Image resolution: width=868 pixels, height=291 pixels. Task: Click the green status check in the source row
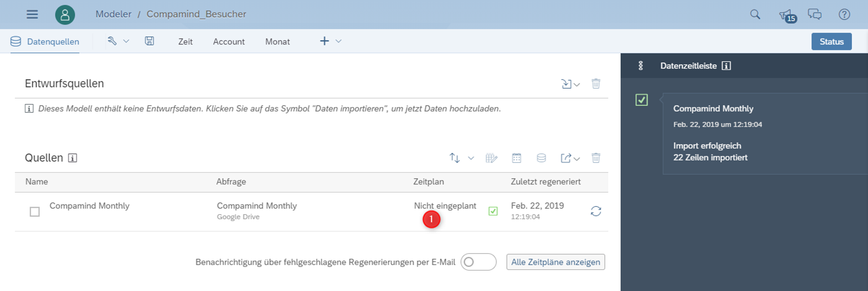(x=493, y=211)
